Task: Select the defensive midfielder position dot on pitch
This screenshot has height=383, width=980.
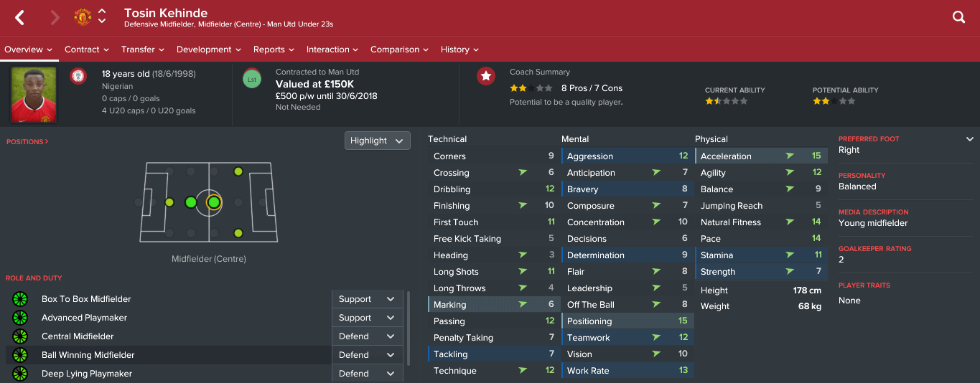Action: [x=190, y=203]
